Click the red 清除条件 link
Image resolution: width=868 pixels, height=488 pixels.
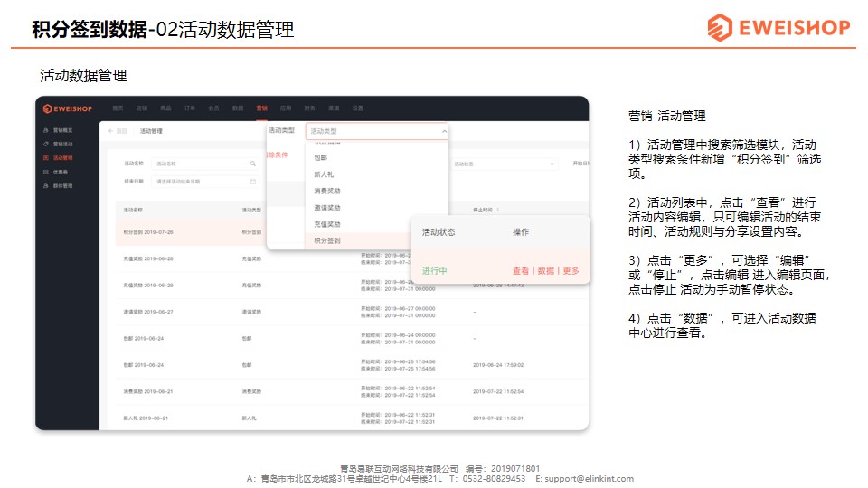click(278, 155)
